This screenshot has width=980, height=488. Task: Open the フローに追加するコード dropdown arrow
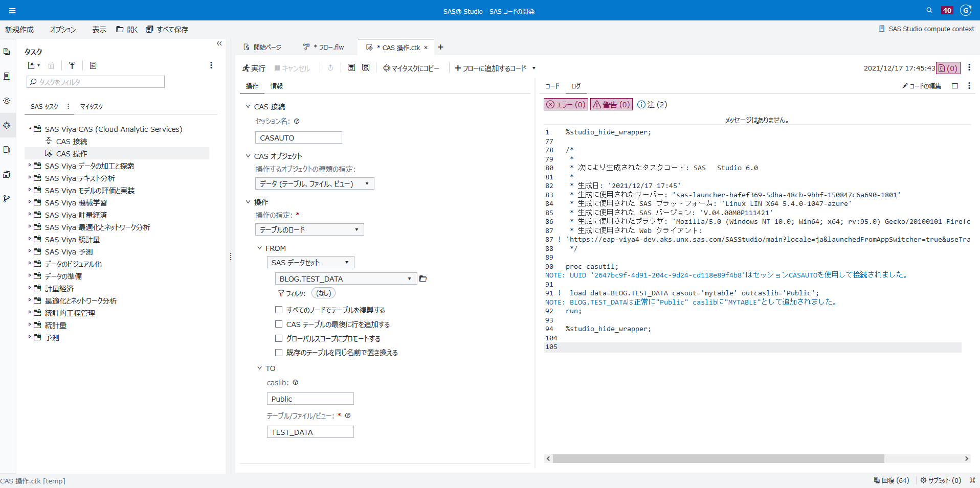pos(534,68)
